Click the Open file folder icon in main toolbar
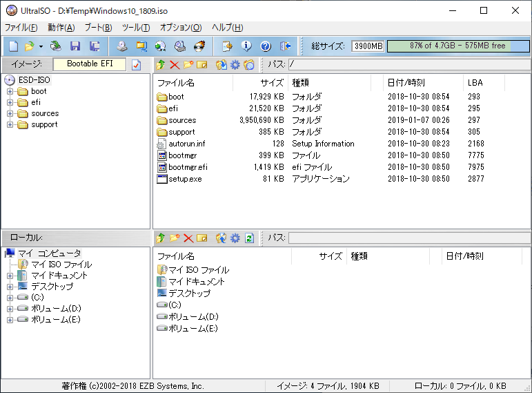The width and height of the screenshot is (532, 393). coord(30,46)
